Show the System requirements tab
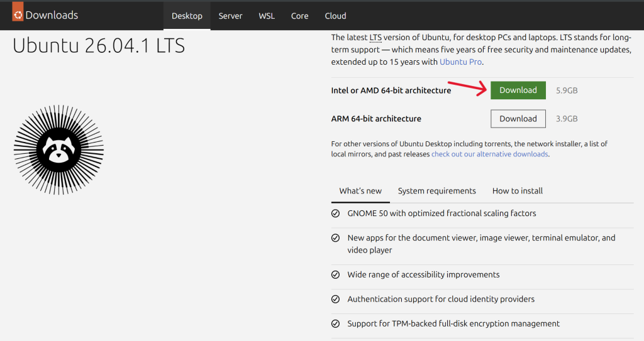 tap(436, 191)
